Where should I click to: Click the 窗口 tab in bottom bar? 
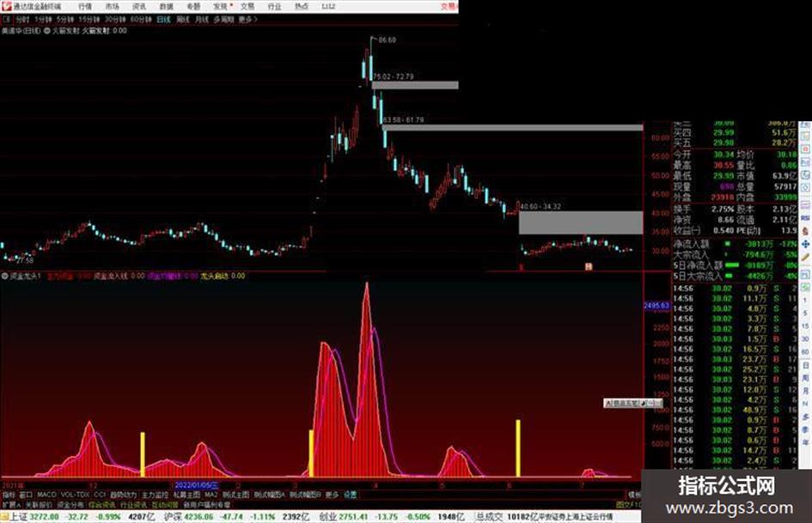[26, 495]
